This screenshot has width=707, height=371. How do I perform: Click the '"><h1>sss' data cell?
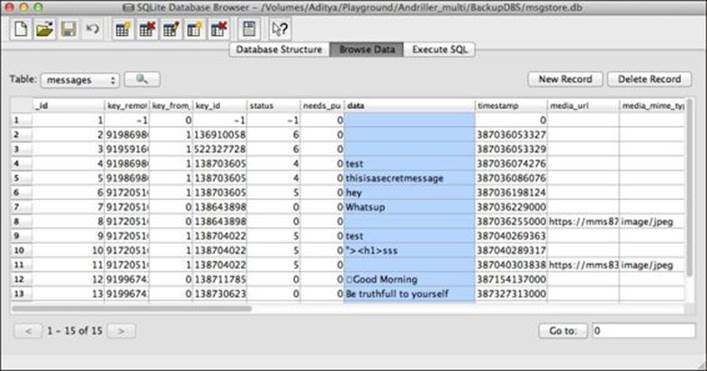click(x=409, y=250)
